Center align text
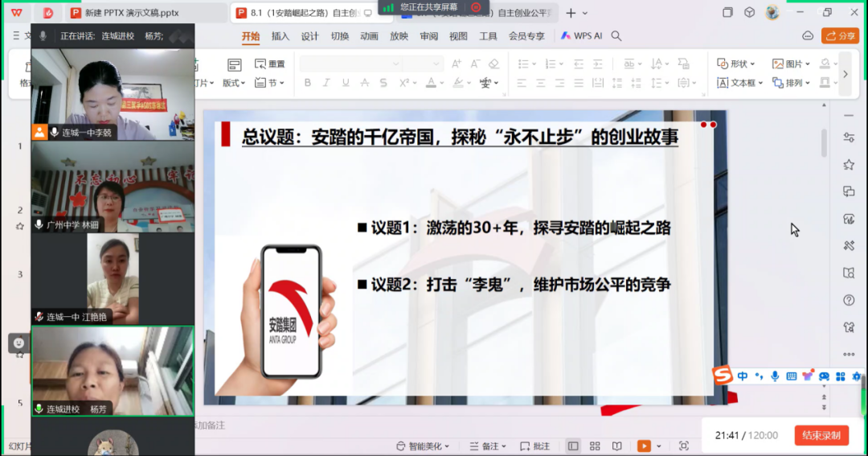The height and width of the screenshot is (456, 868). (540, 83)
